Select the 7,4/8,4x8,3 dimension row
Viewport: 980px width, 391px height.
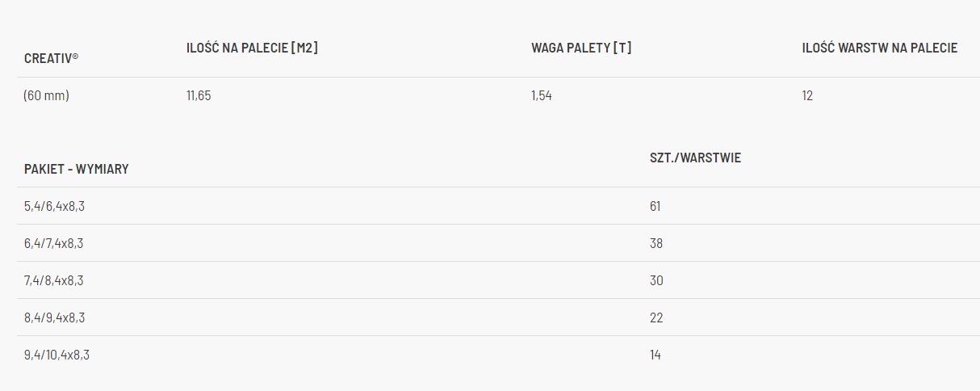(x=54, y=280)
